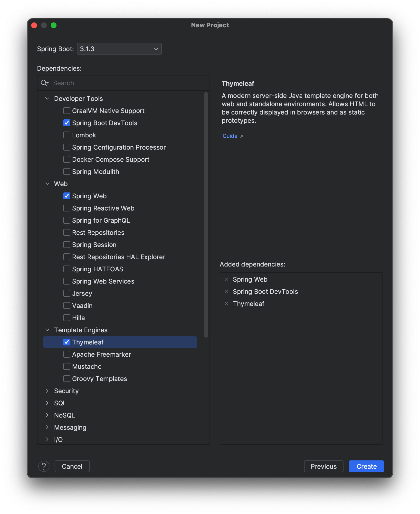
Task: Check Spring Reactive Web
Action: [x=67, y=208]
